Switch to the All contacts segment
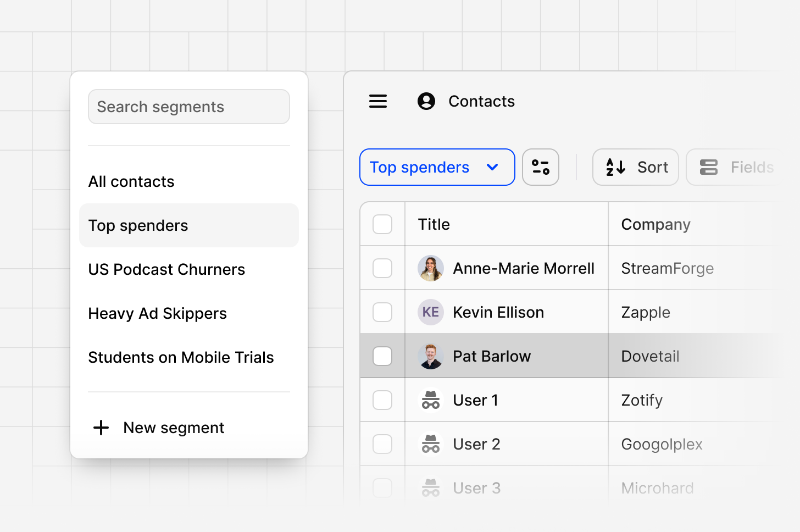This screenshot has height=532, width=800. [x=131, y=181]
